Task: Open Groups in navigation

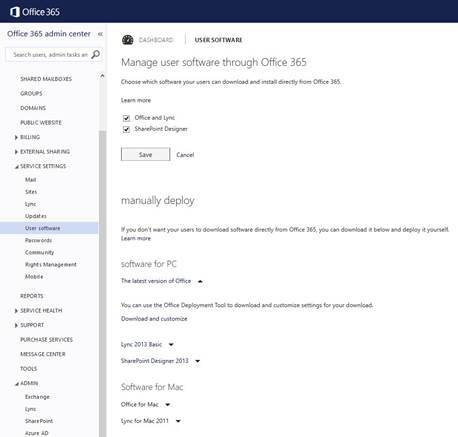Action: click(31, 94)
